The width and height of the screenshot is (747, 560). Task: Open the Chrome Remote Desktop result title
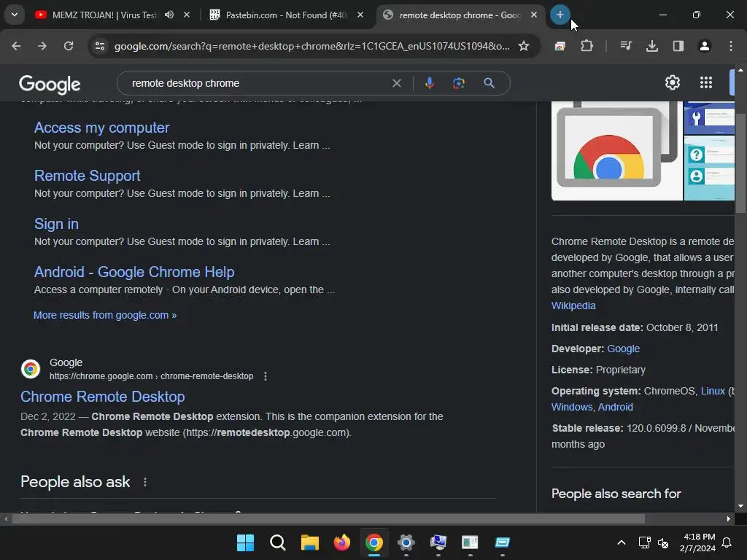[102, 397]
